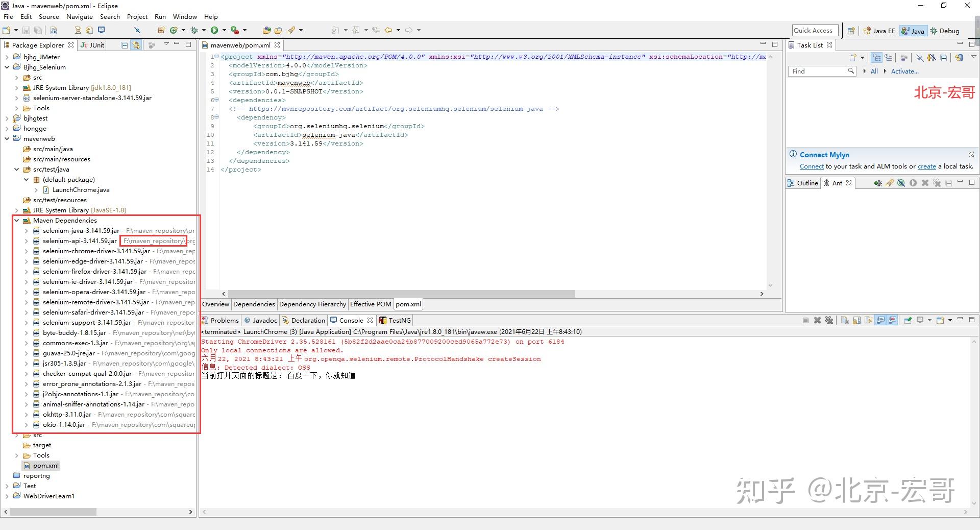Switch to the Java EE perspective
Image resolution: width=980 pixels, height=530 pixels.
click(879, 31)
